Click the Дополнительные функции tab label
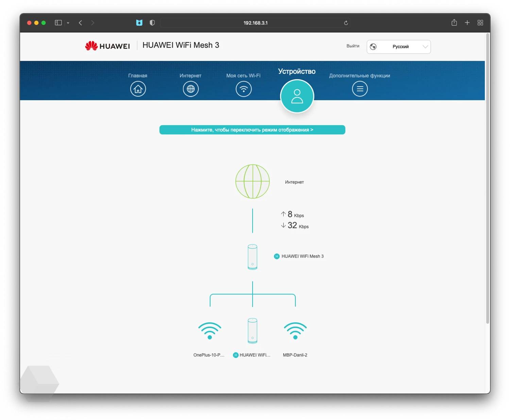Viewport: 510px width, 420px height. [359, 75]
